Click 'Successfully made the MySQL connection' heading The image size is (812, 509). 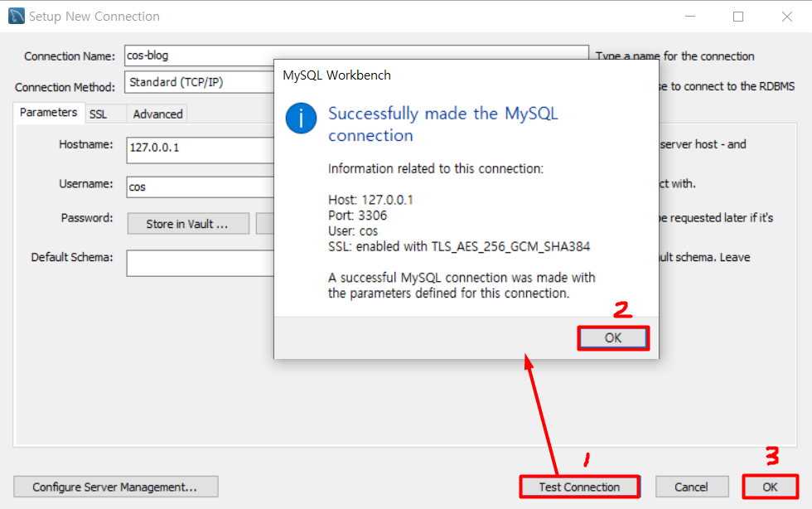pos(443,124)
